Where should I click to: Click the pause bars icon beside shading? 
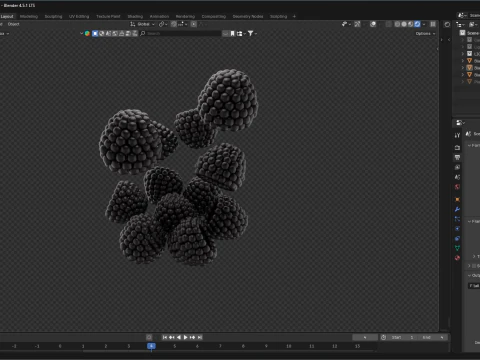pos(433,24)
